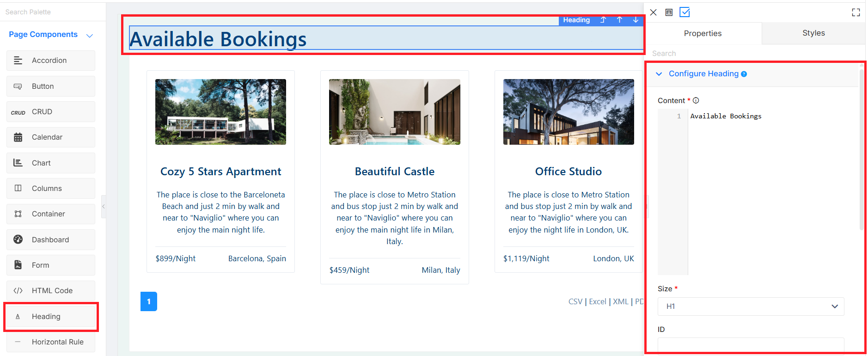The image size is (868, 356).
Task: Export the data as CSV
Action: tap(575, 301)
